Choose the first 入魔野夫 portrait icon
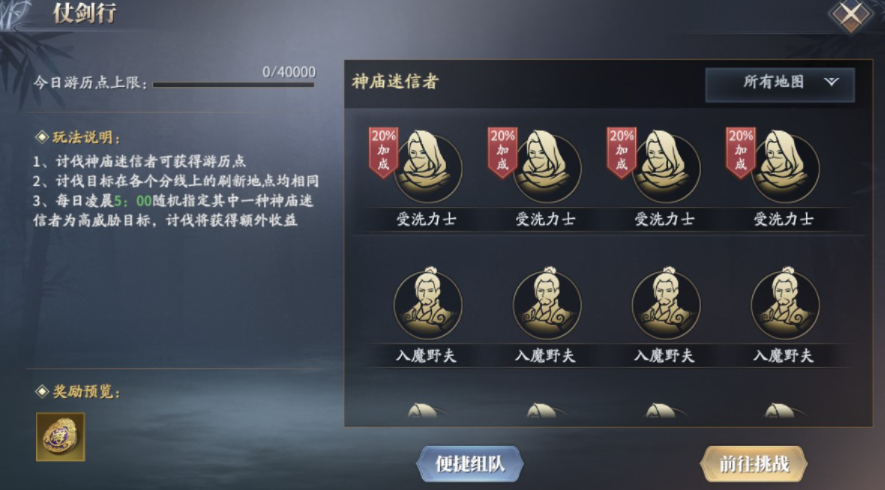 (427, 304)
